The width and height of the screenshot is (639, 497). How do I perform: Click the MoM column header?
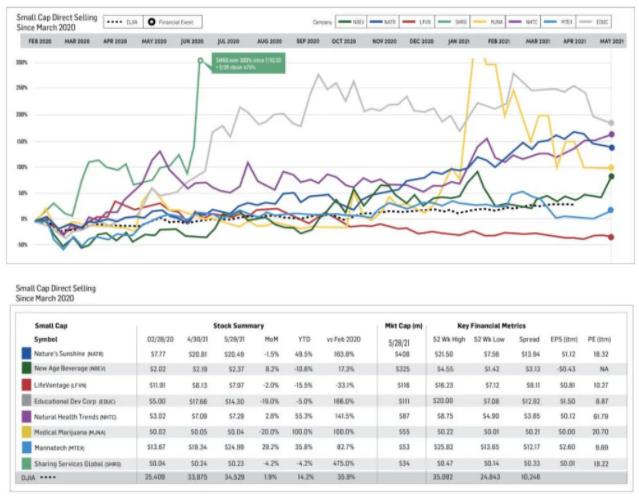[271, 339]
